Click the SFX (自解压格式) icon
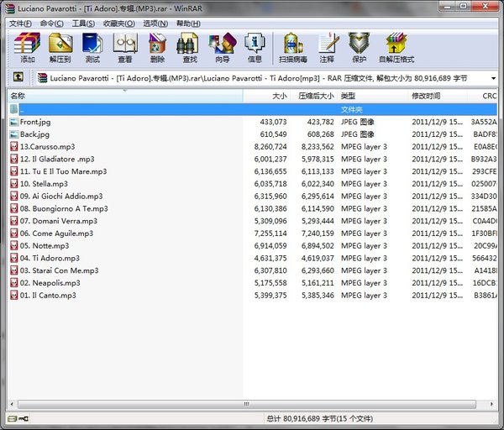Screen dimensions: 504x430 (396, 43)
